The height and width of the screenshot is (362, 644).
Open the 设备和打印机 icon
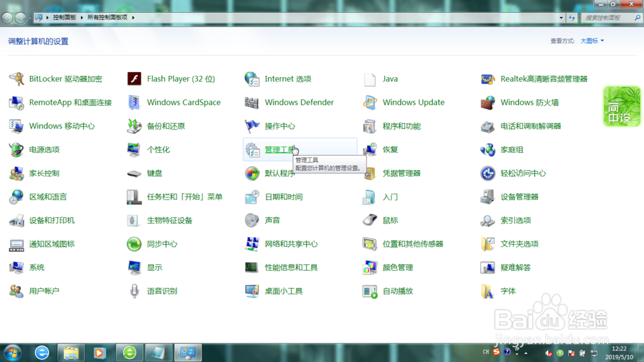[17, 221]
